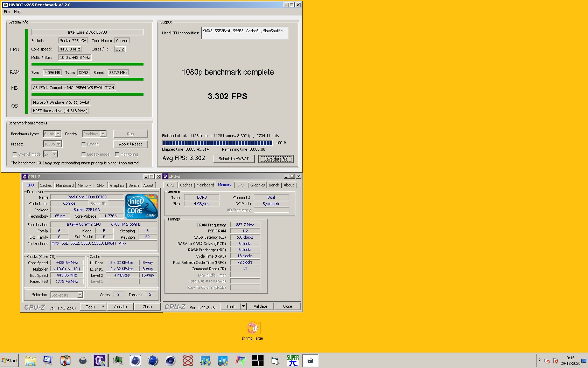Screen dimensions: 588x368
Task: Select SPD tab in right CPU-Z
Action: tap(241, 185)
